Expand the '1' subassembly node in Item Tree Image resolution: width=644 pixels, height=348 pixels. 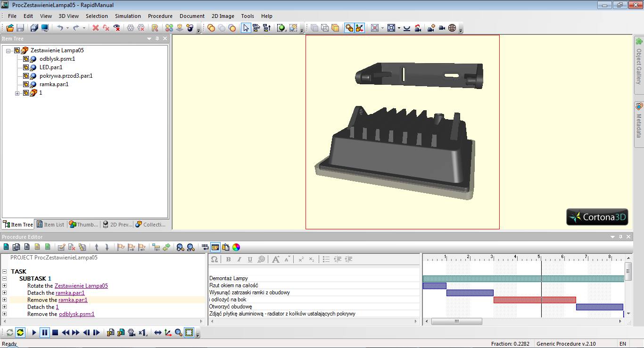[17, 93]
